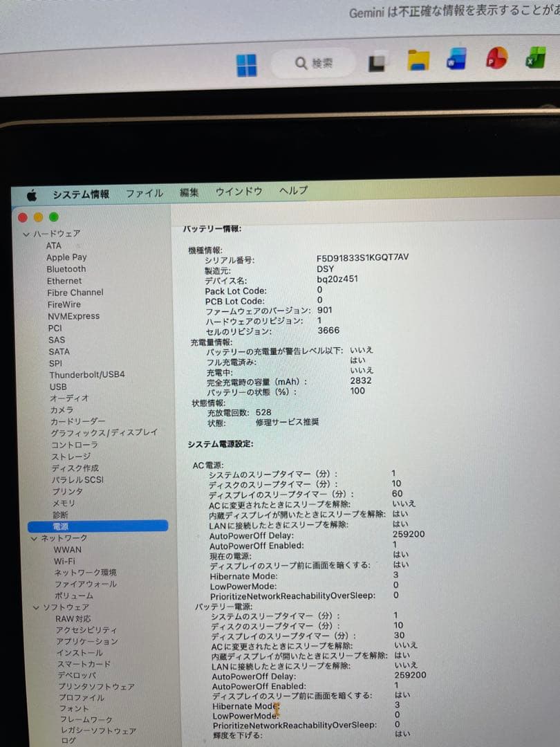Screen dimensions: 560x747
Task: Launch Microsoft Word from the taskbar
Action: pos(456,61)
